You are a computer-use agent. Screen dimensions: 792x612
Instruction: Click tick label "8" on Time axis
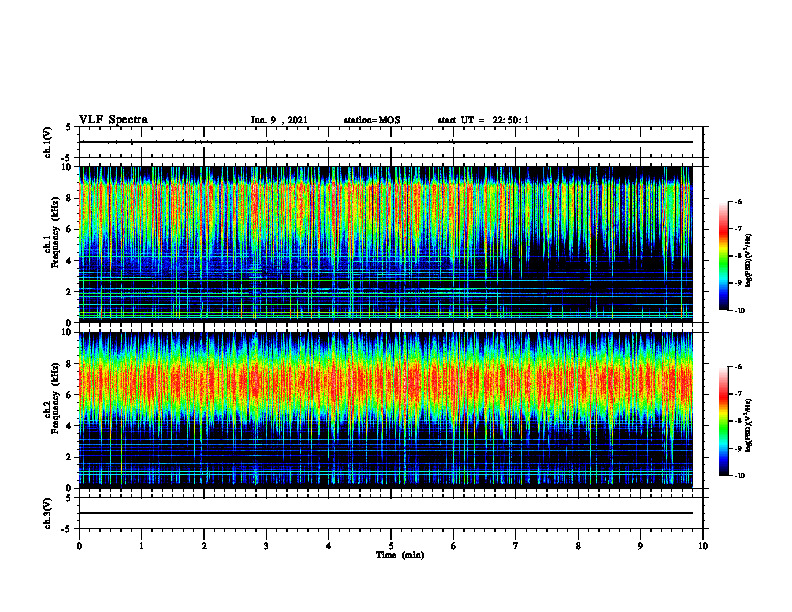578,546
